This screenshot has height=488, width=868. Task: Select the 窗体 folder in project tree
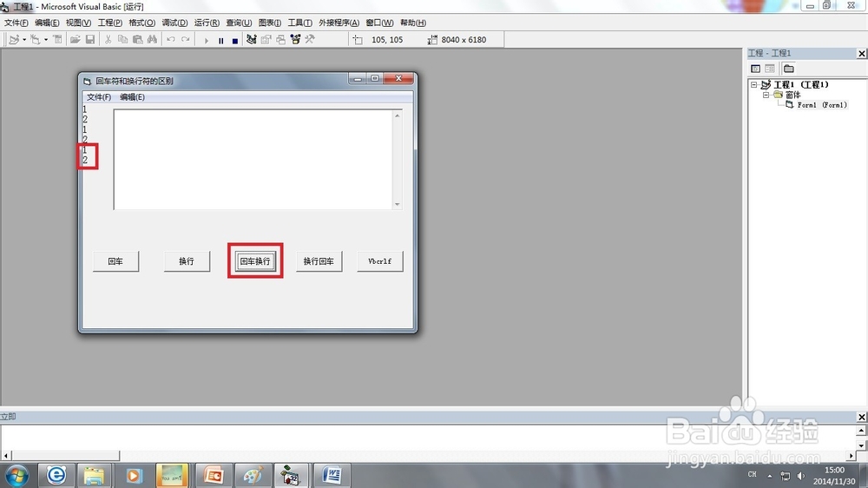(x=792, y=95)
